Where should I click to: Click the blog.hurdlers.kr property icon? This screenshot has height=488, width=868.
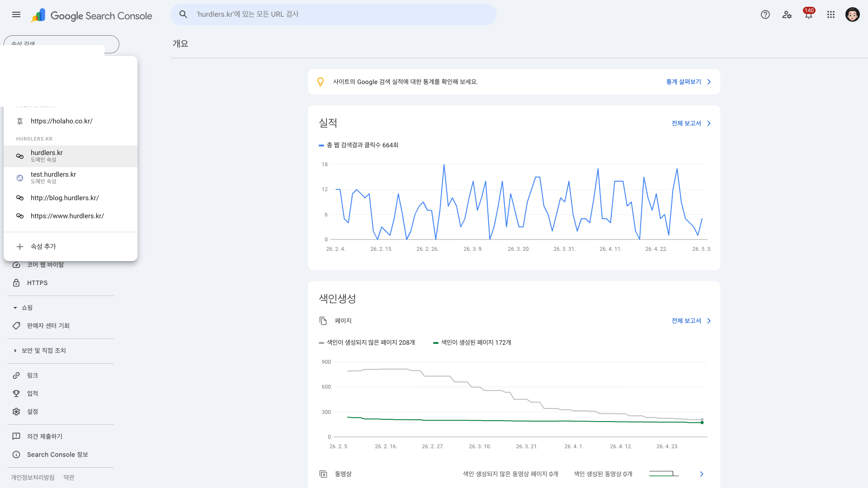[x=20, y=198]
